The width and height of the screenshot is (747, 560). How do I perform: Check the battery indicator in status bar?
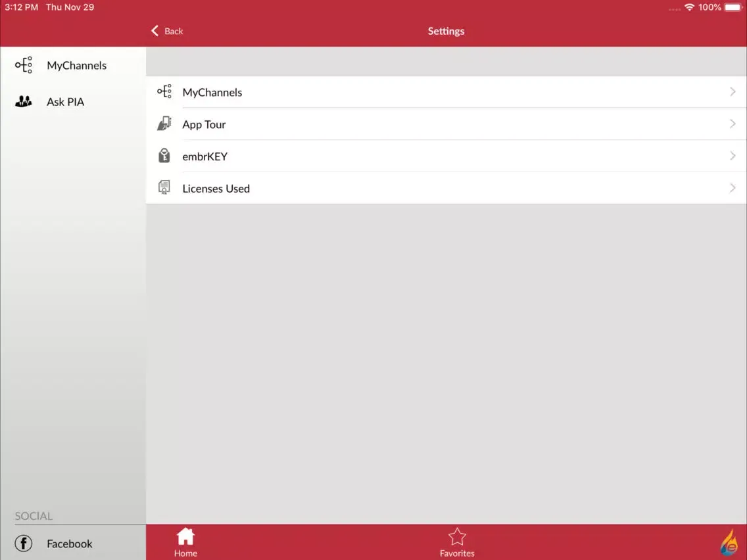[733, 7]
